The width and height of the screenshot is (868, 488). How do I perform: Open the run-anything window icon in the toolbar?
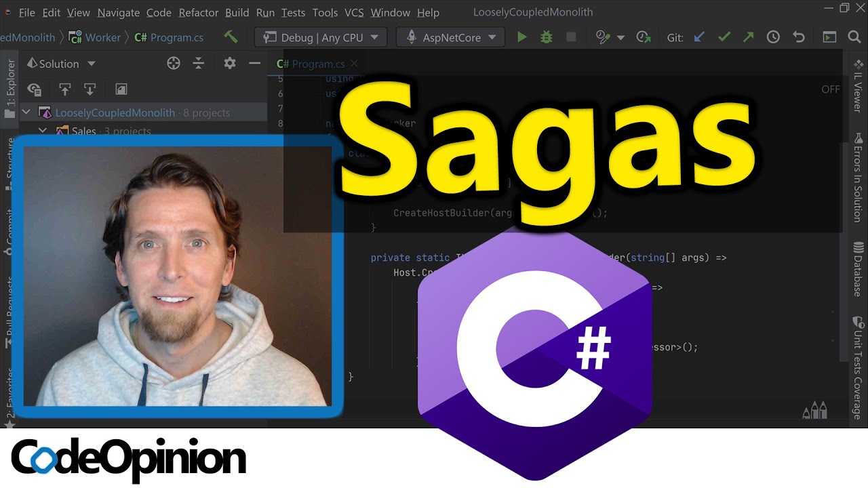829,37
